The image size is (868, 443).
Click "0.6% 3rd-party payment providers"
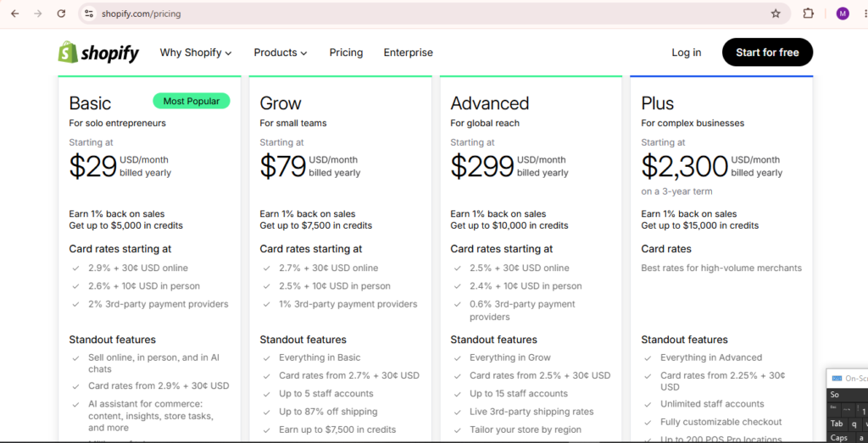tap(522, 310)
